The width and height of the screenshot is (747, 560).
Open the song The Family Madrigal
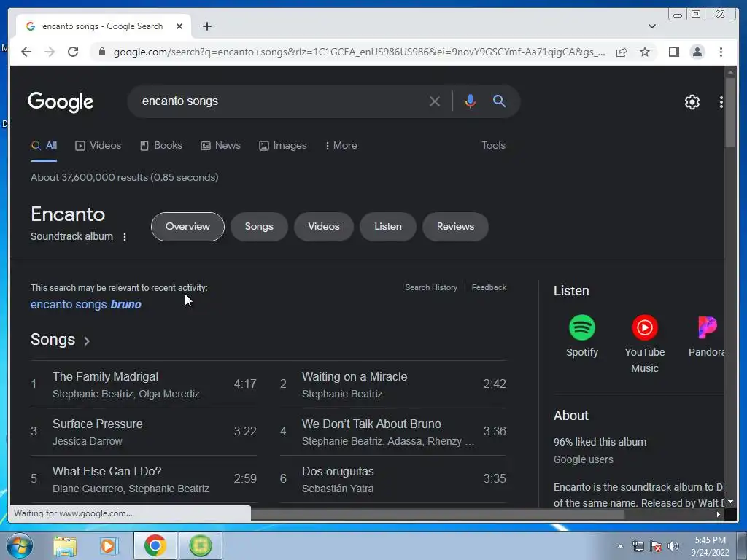pyautogui.click(x=144, y=384)
